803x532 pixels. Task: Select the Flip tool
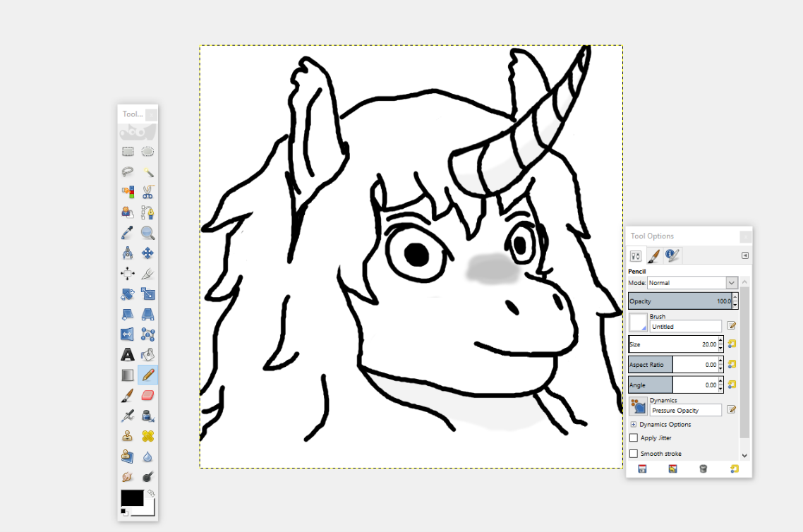(128, 334)
